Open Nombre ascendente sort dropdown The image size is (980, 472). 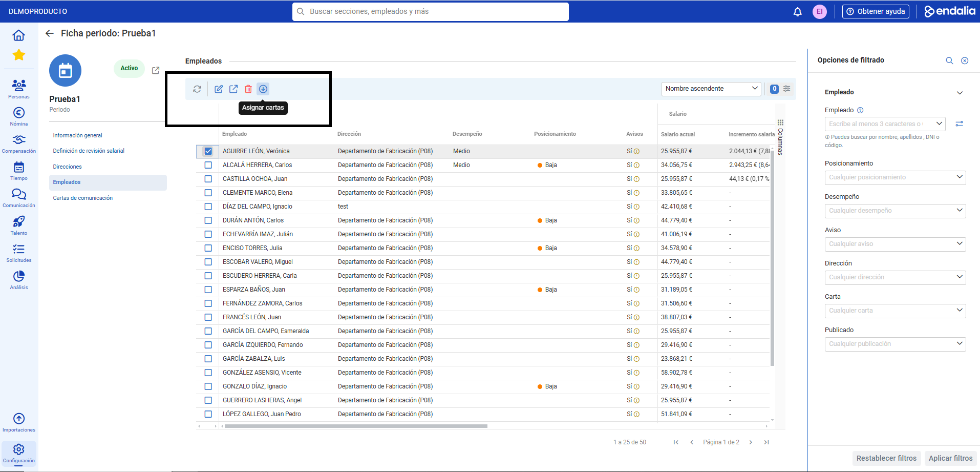tap(711, 89)
